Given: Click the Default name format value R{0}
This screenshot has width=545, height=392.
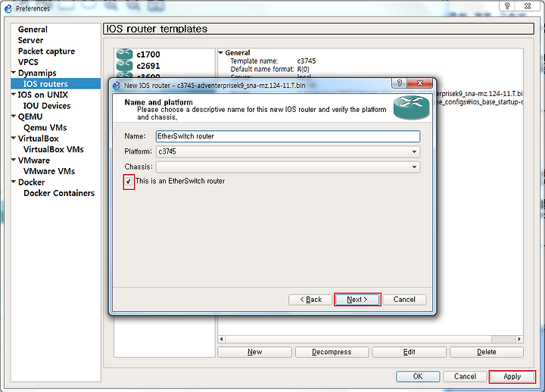Looking at the screenshot, I should [x=303, y=69].
